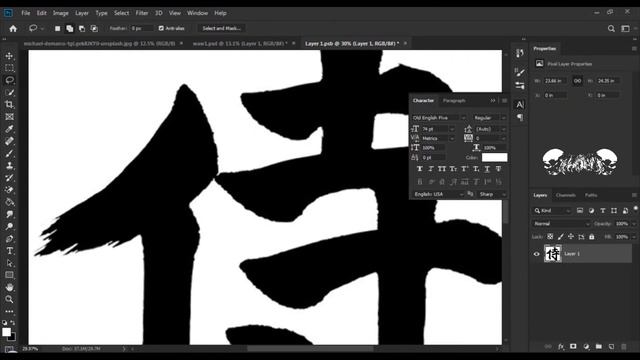Select the Rectangular Marquee tool
640x360 pixels.
point(9,68)
